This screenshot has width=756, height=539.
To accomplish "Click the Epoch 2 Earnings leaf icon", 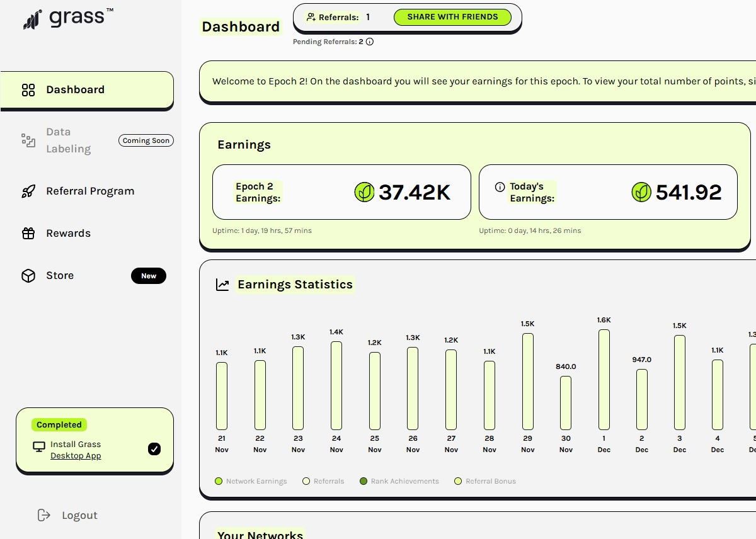I will tap(365, 192).
